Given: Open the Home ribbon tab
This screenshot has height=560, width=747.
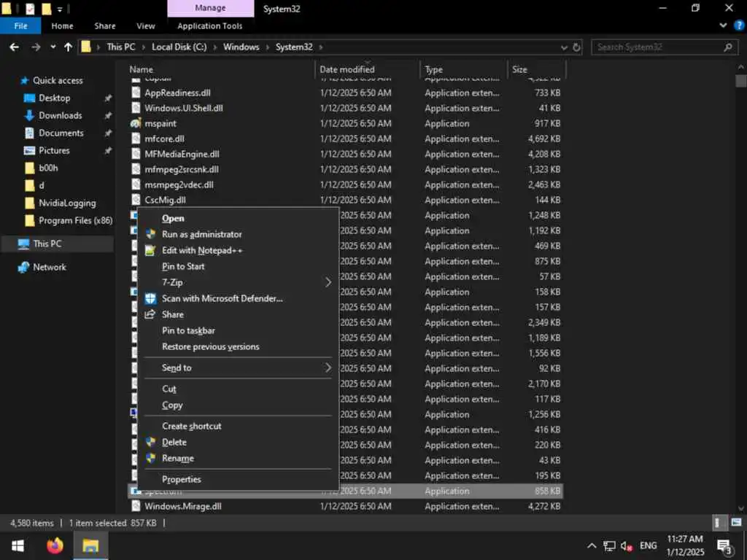Looking at the screenshot, I should point(63,26).
